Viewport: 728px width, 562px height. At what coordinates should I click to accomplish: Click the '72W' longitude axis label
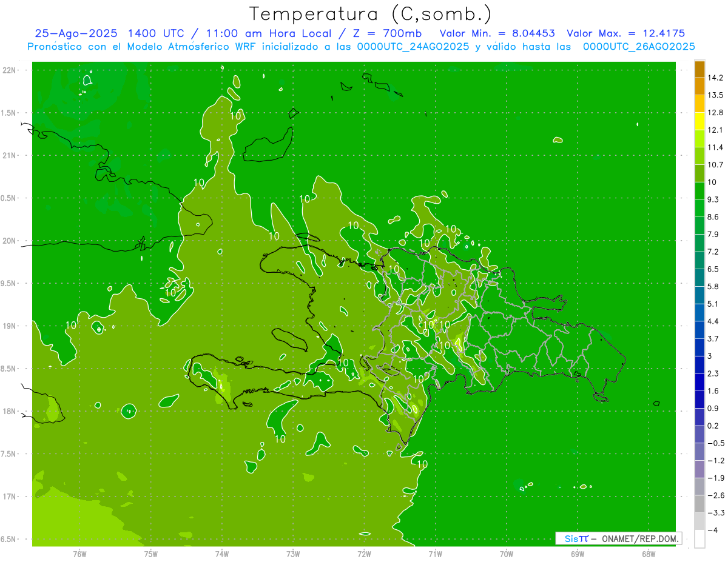[x=364, y=554]
